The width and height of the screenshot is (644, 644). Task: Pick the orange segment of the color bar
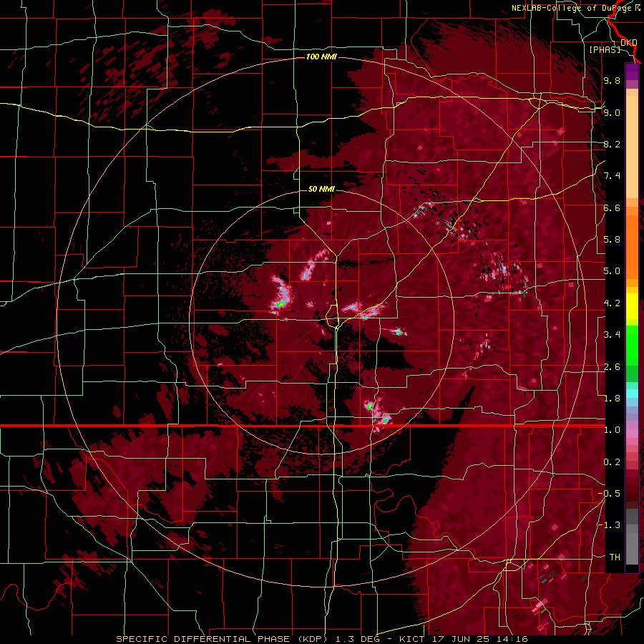632,246
